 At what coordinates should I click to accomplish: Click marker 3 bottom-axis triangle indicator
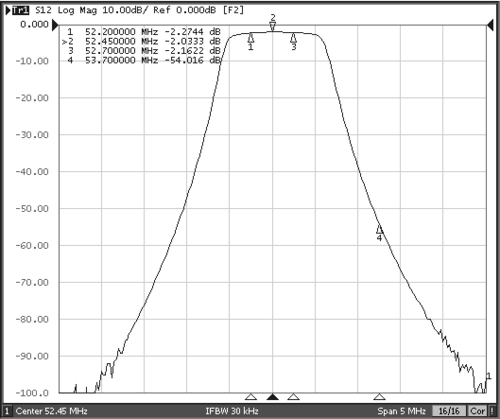[x=293, y=397]
